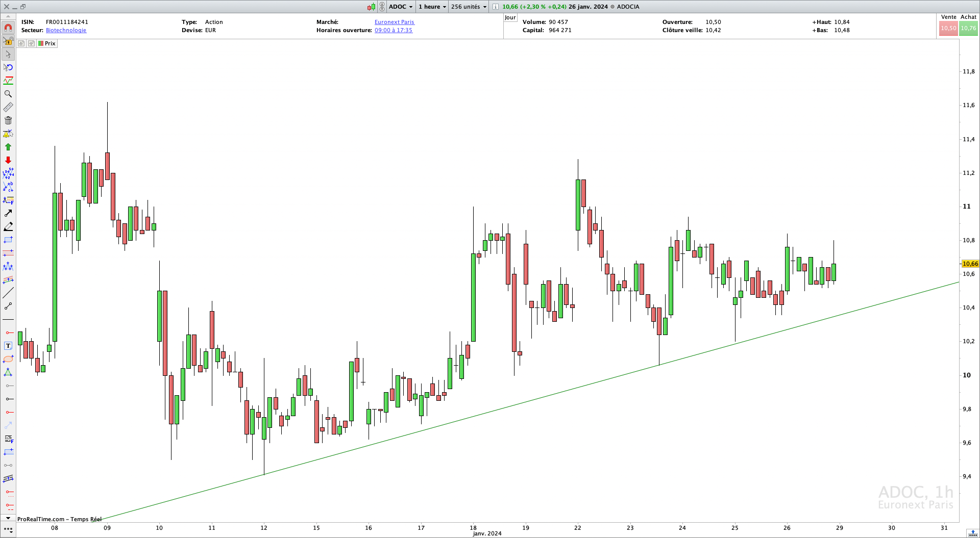Select the pencil freehand drawing tool
Screen dimensions: 980x538
[8, 226]
